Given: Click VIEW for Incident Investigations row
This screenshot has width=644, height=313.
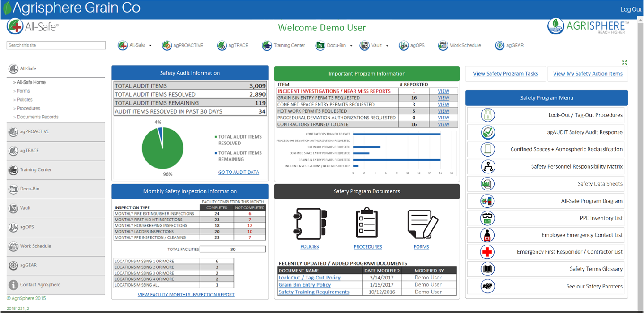Looking at the screenshot, I should coord(444,91).
